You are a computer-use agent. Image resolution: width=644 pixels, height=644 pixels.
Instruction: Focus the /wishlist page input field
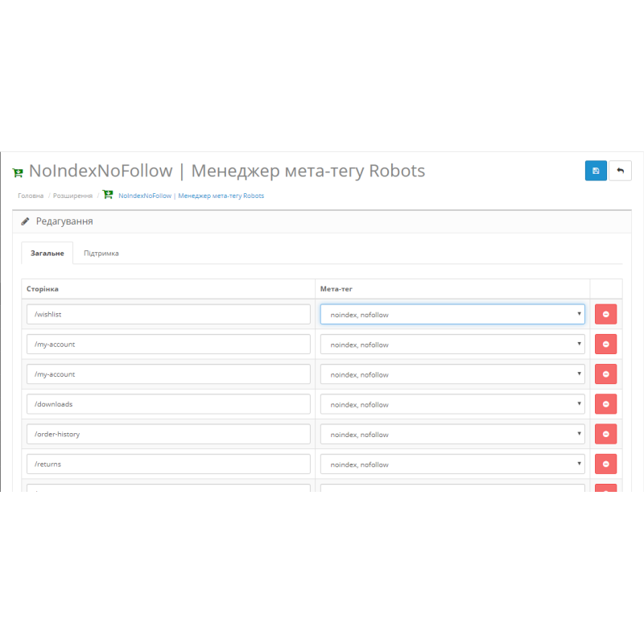pos(168,315)
